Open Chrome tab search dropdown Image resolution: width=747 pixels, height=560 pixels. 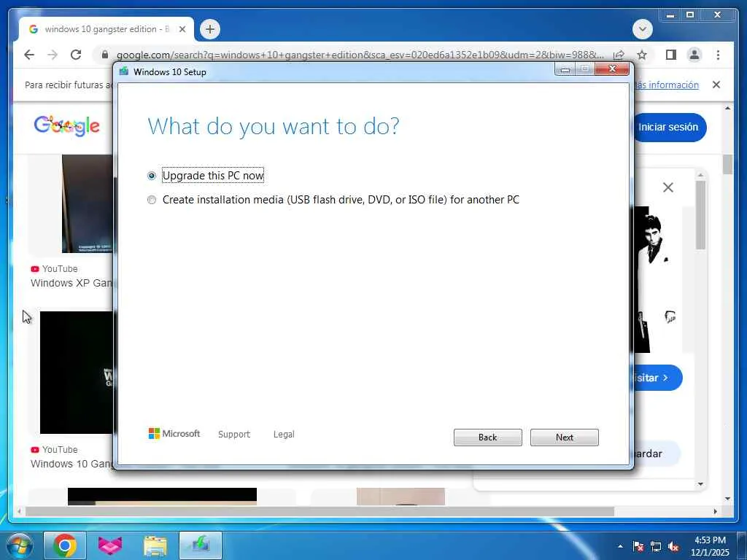coord(642,29)
